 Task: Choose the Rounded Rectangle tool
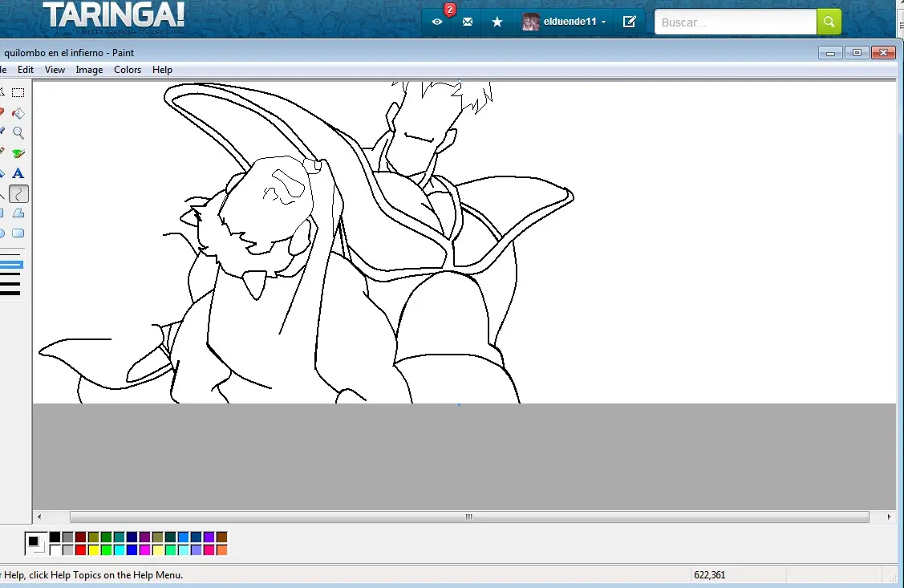tap(18, 233)
